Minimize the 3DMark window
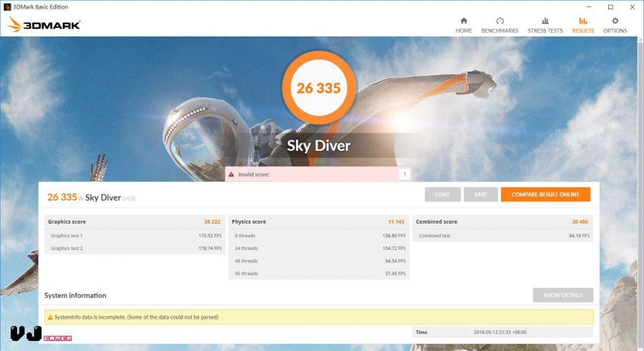Image resolution: width=644 pixels, height=351 pixels. click(x=589, y=6)
